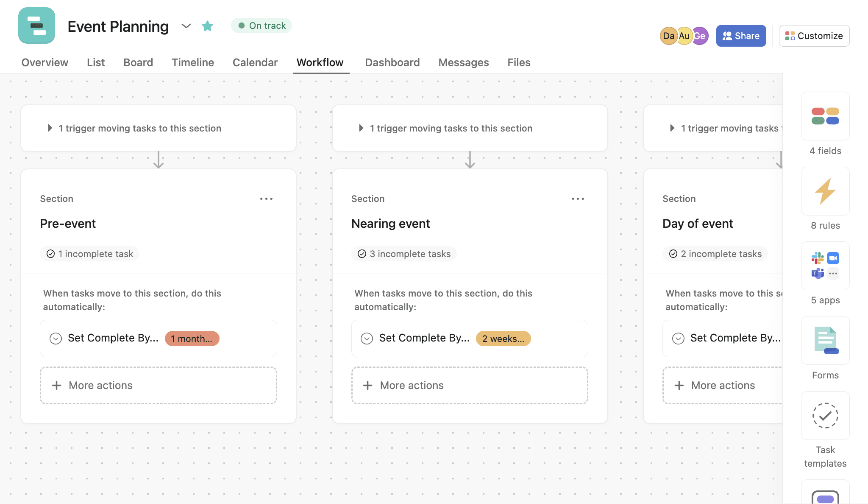
Task: Switch to the Calendar tab
Action: pos(255,61)
